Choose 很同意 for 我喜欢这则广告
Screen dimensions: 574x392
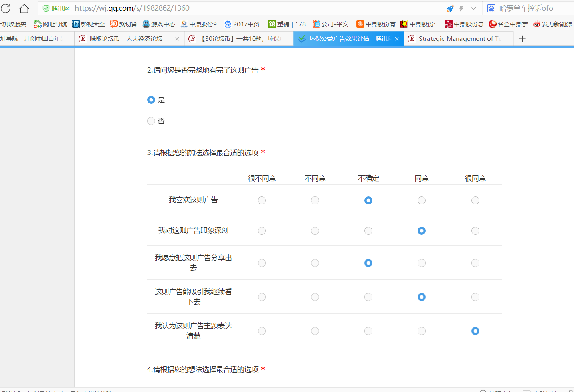pyautogui.click(x=475, y=200)
